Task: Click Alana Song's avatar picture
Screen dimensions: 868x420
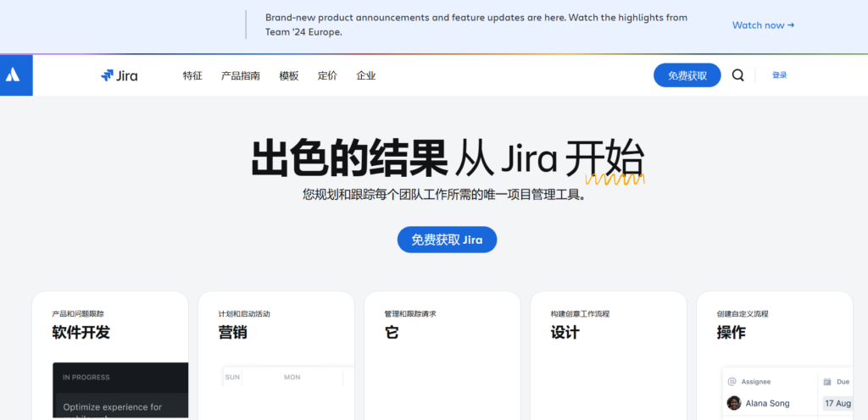Action: click(734, 403)
